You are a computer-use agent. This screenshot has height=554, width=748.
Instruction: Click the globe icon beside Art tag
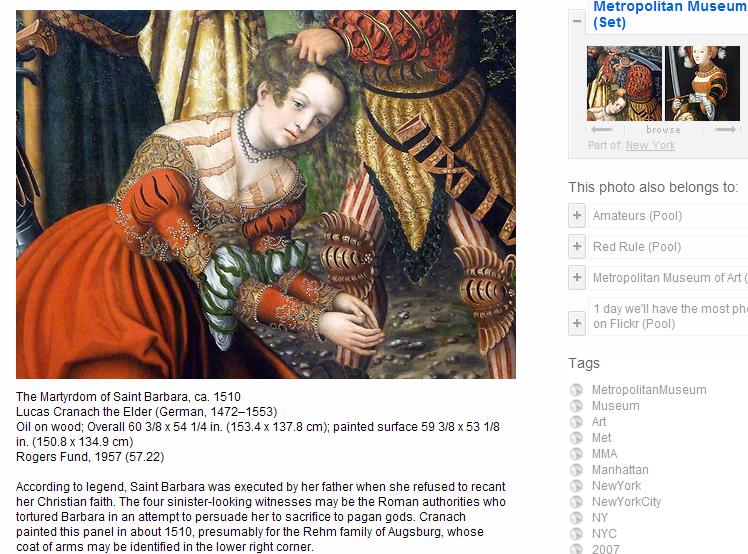coord(576,422)
